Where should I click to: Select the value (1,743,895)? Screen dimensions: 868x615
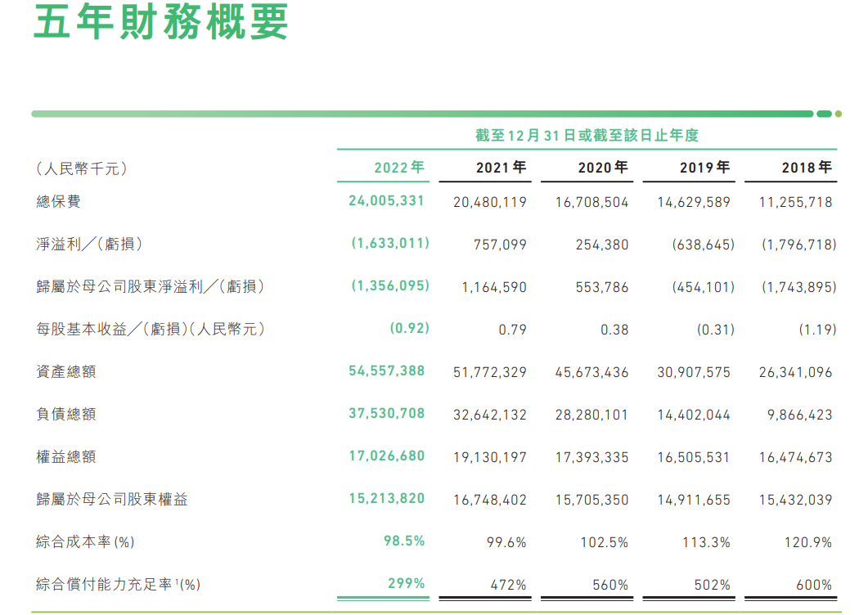(x=798, y=287)
